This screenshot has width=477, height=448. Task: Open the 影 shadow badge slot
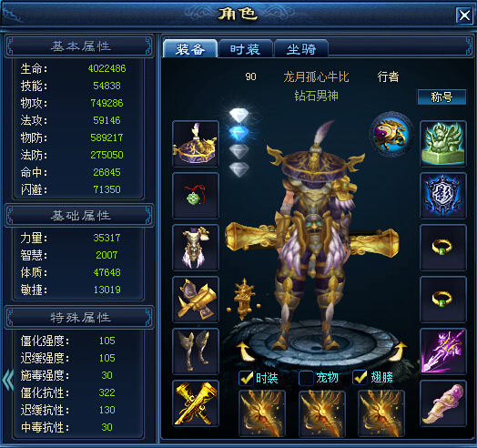pos(443,196)
